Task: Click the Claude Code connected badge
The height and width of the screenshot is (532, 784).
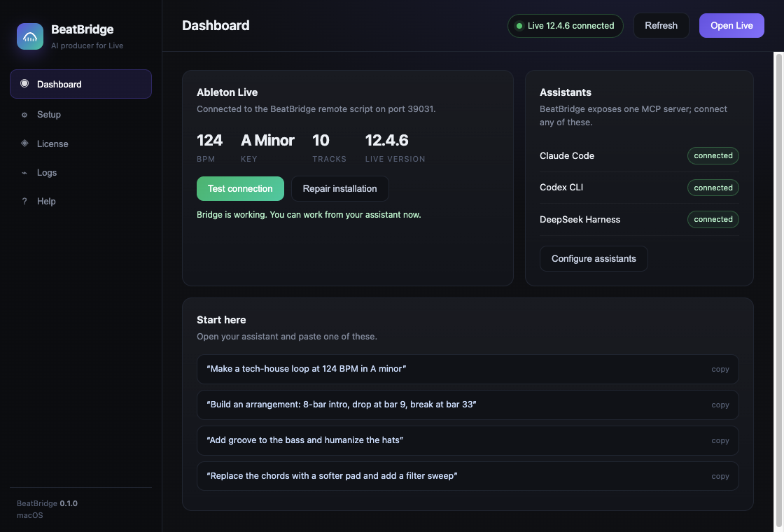Action: click(x=713, y=155)
